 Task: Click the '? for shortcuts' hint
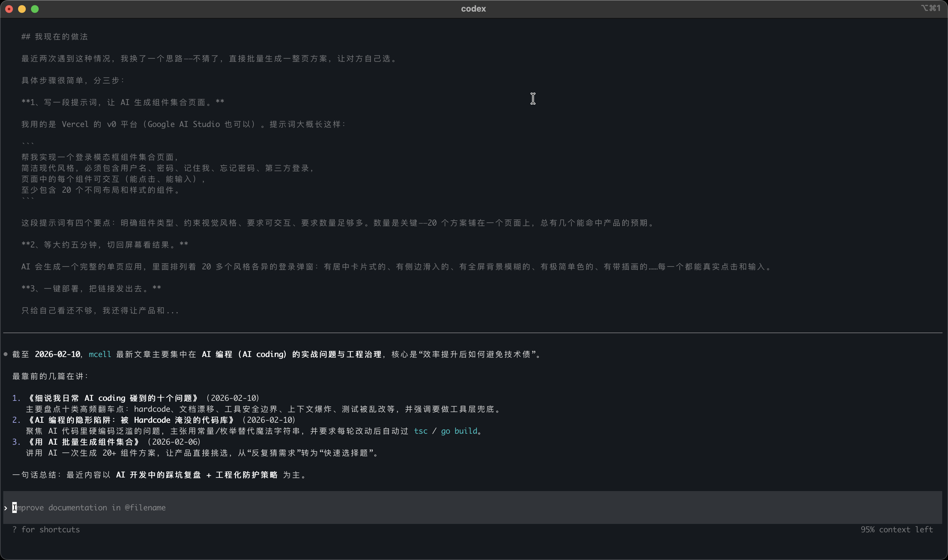click(46, 529)
